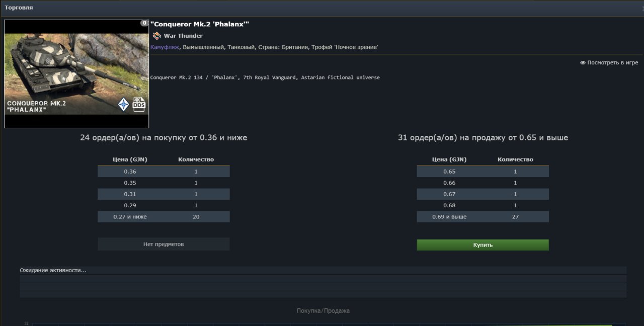Select the sell order row priced 0.65

click(x=482, y=172)
